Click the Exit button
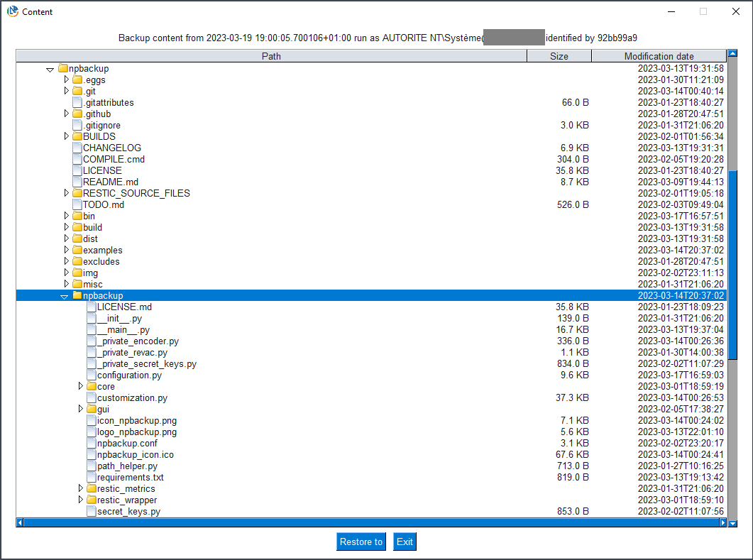753x560 pixels. click(x=405, y=542)
